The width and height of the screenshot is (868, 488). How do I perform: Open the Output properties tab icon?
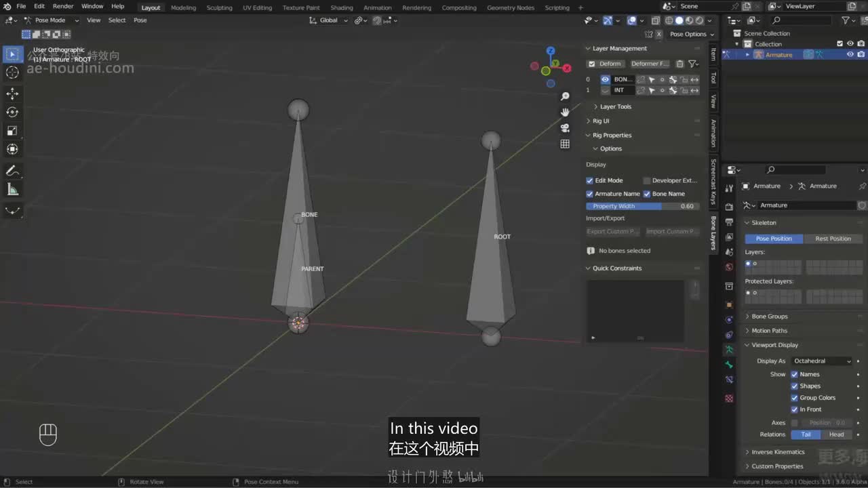click(729, 222)
